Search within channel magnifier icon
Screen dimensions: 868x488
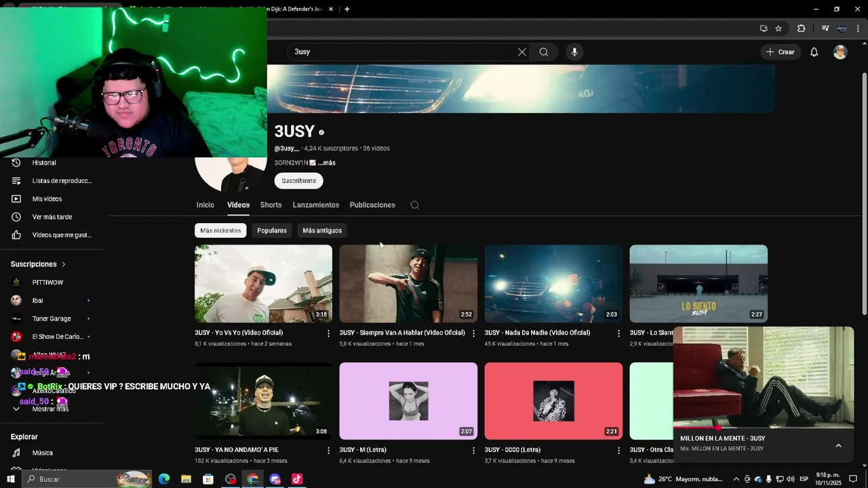pos(415,205)
